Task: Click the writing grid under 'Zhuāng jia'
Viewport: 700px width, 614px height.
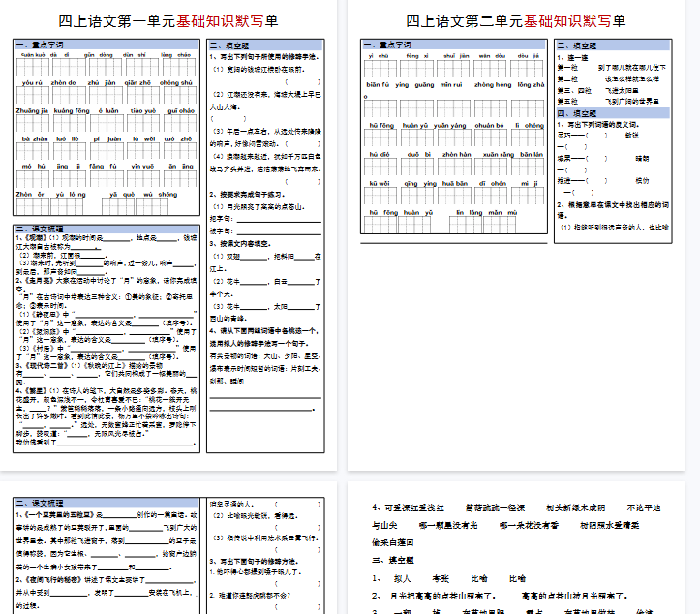Action: (x=33, y=123)
